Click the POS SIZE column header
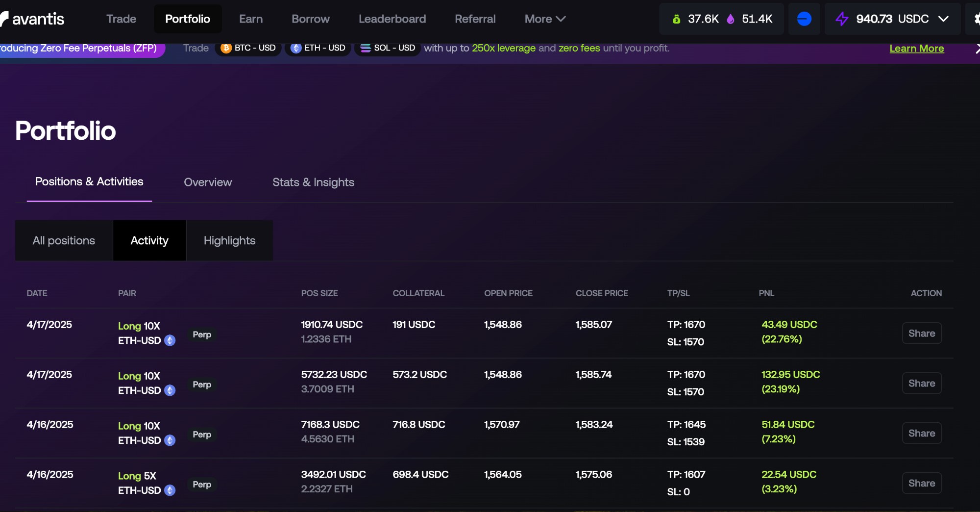Viewport: 980px width, 512px height. [x=319, y=293]
